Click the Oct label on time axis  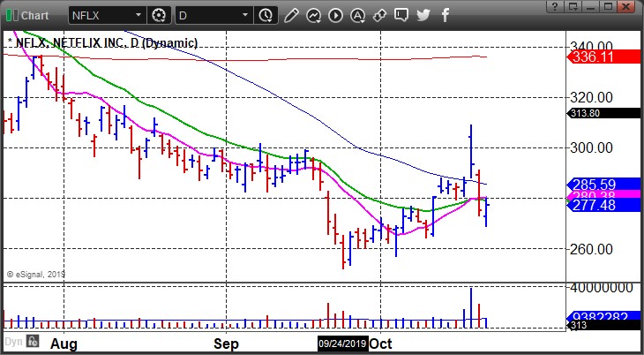coord(380,344)
